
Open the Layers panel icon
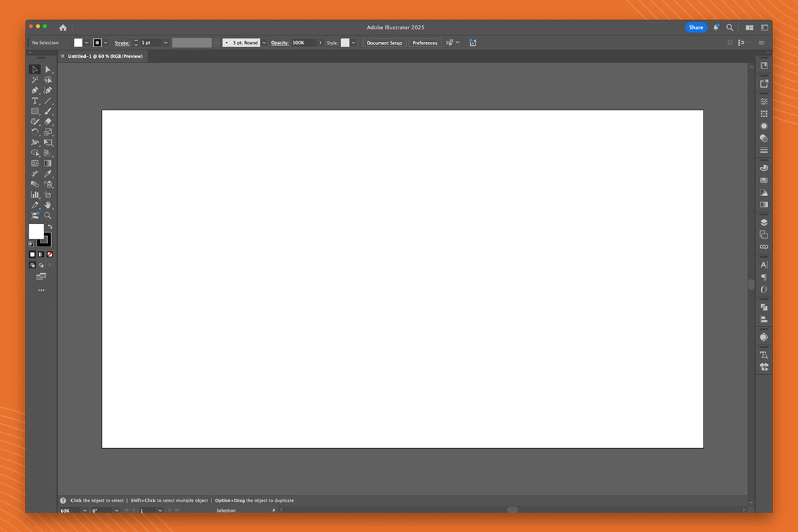tap(764, 222)
